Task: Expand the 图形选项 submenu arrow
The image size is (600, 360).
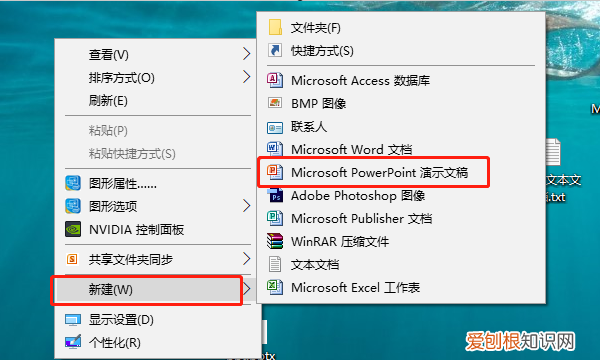Action: coord(246,206)
